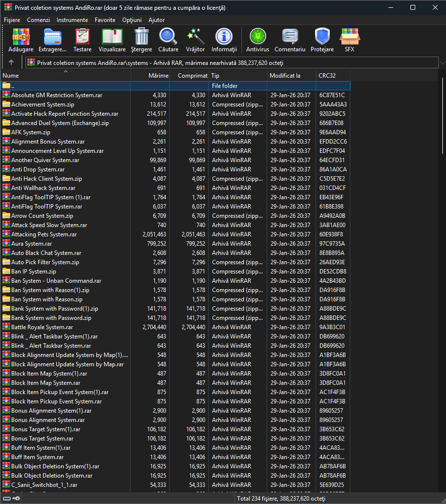Run Testare to test the archive

pyautogui.click(x=82, y=40)
